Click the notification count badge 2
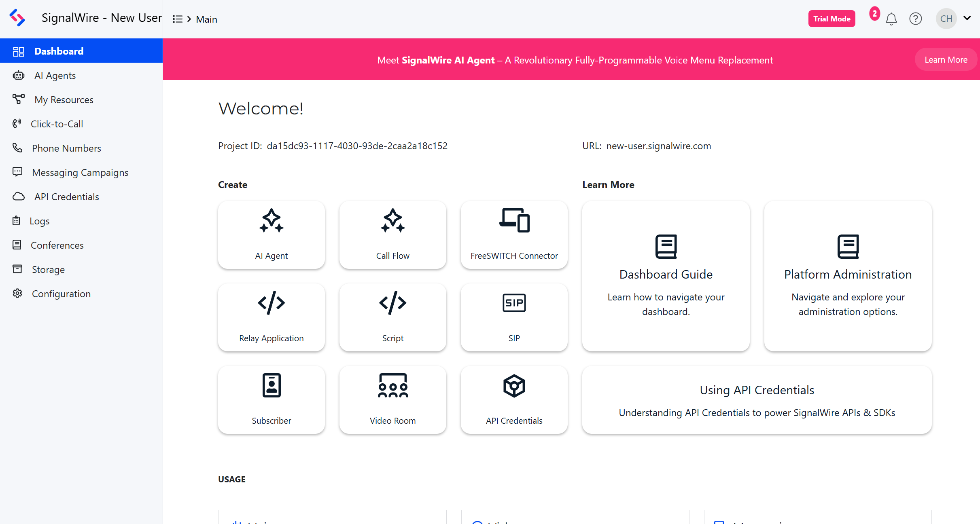Screen dimensions: 980x524 coord(874,14)
